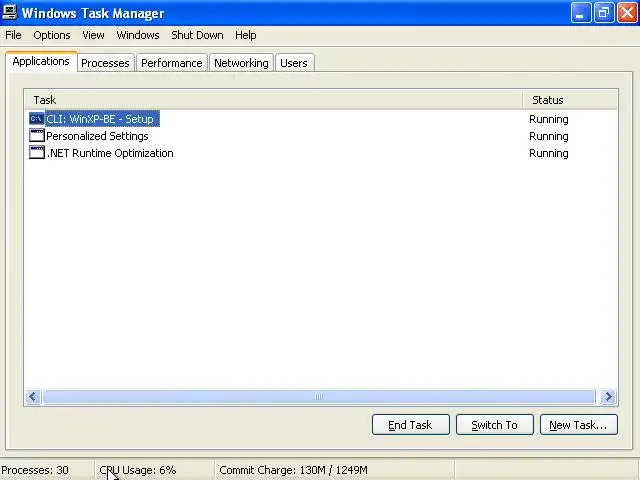640x480 pixels.
Task: Select the Personalized Settings task
Action: 97,136
